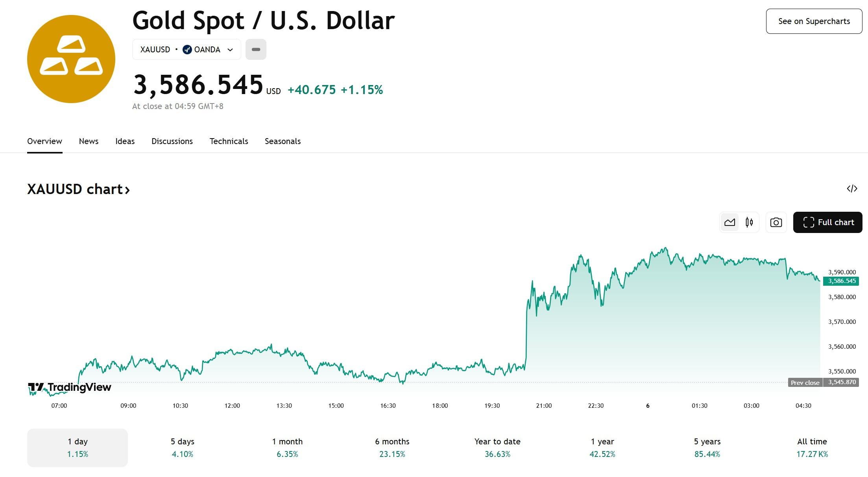Select the 5 days range

click(x=183, y=448)
